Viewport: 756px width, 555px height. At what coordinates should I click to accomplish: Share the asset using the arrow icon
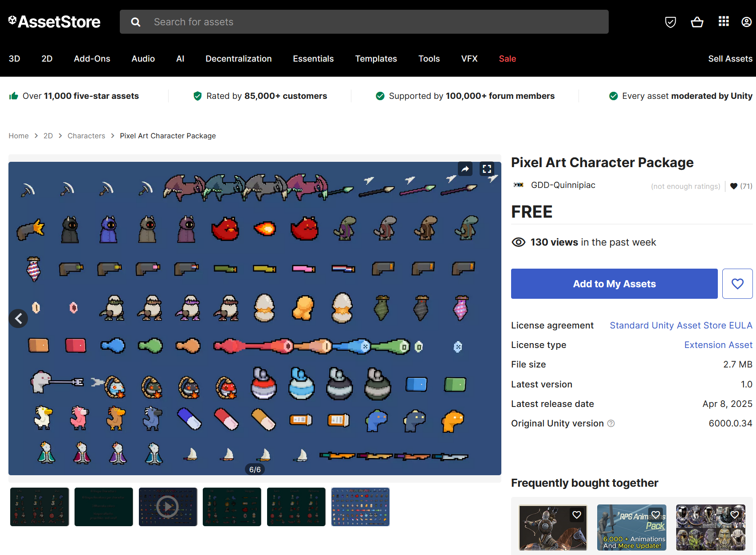pos(465,169)
